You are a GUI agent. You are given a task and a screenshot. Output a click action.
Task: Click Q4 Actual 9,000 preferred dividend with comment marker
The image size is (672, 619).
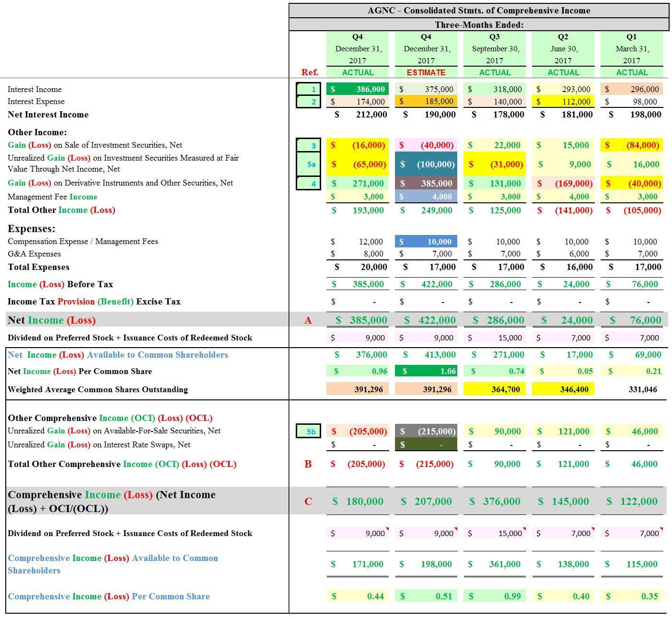[358, 533]
